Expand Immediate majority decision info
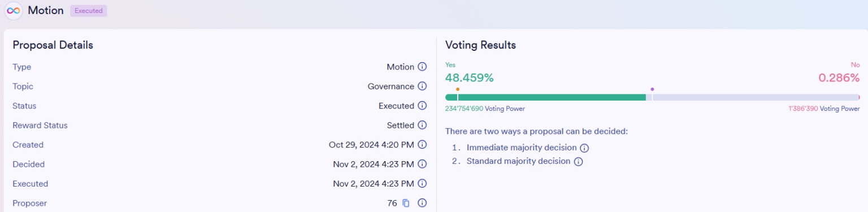The height and width of the screenshot is (212, 868). tap(584, 148)
